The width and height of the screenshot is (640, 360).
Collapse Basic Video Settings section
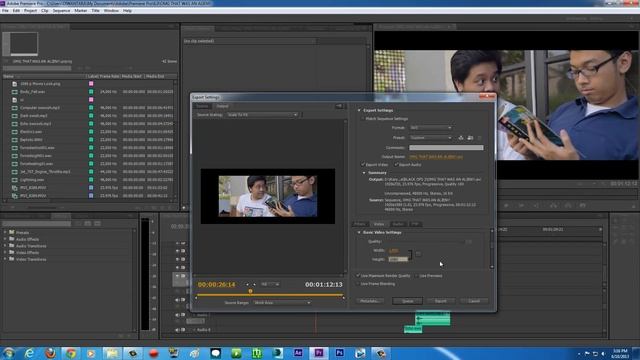[x=359, y=232]
